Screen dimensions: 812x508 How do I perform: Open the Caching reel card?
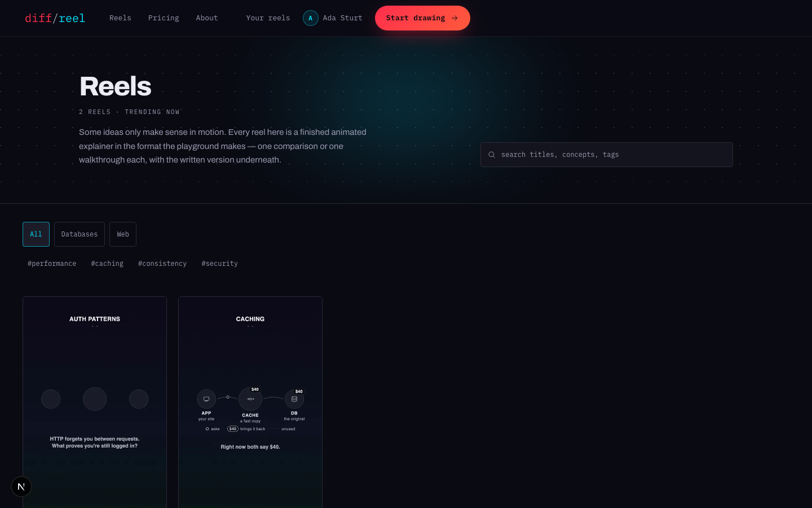(x=250, y=402)
